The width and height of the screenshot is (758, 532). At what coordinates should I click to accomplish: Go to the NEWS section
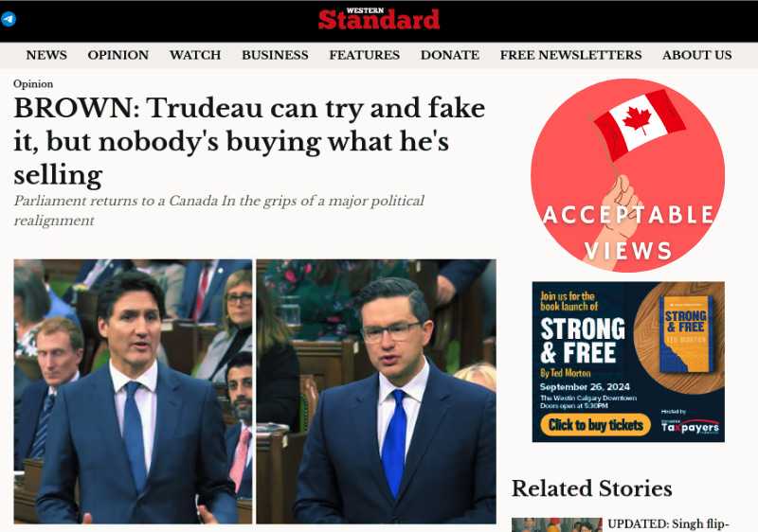tap(46, 55)
